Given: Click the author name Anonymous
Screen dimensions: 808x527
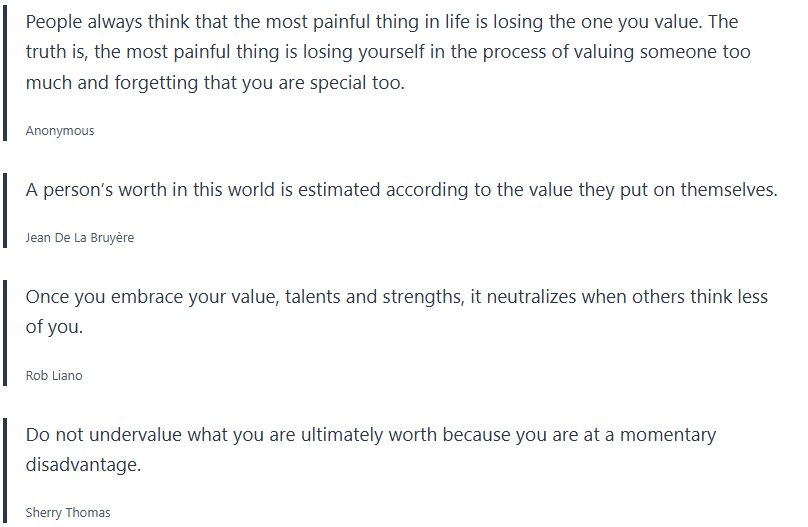Looking at the screenshot, I should (x=60, y=131).
